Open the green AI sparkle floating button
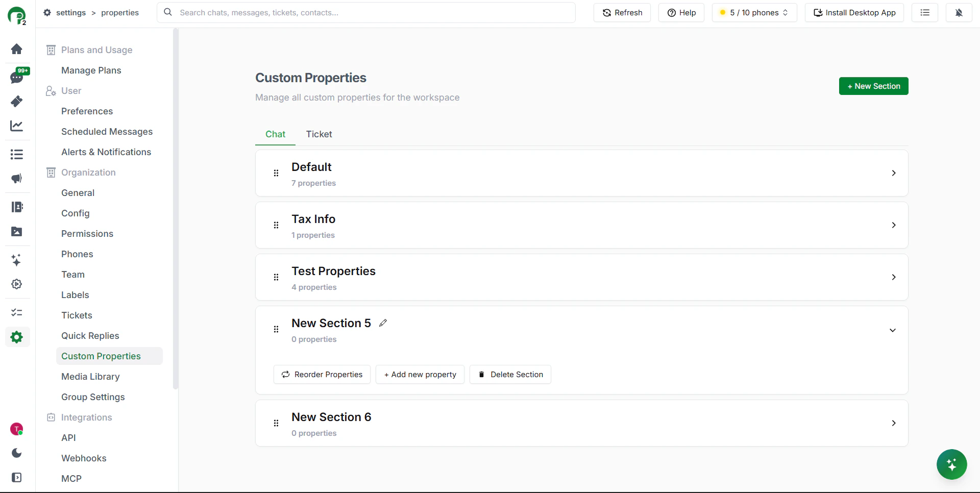 pyautogui.click(x=951, y=464)
